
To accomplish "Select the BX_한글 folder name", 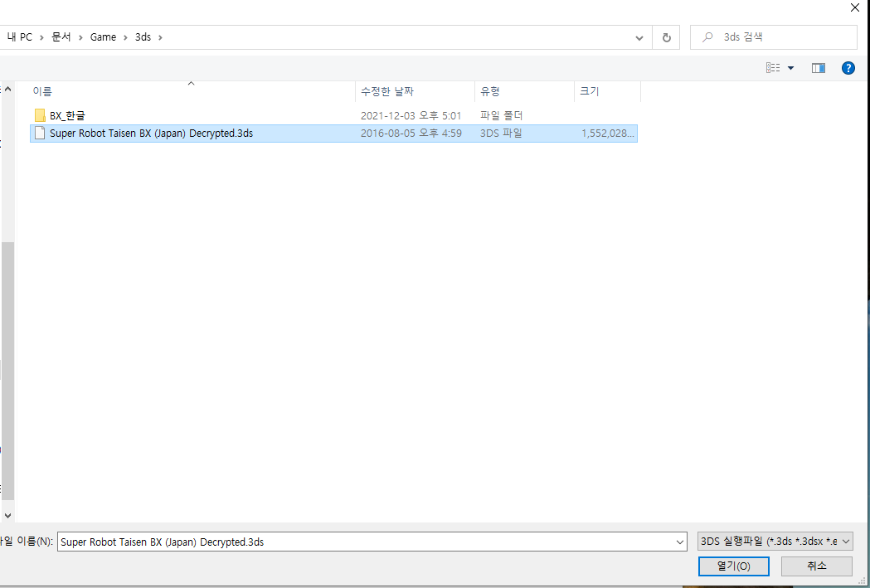I will click(x=67, y=115).
